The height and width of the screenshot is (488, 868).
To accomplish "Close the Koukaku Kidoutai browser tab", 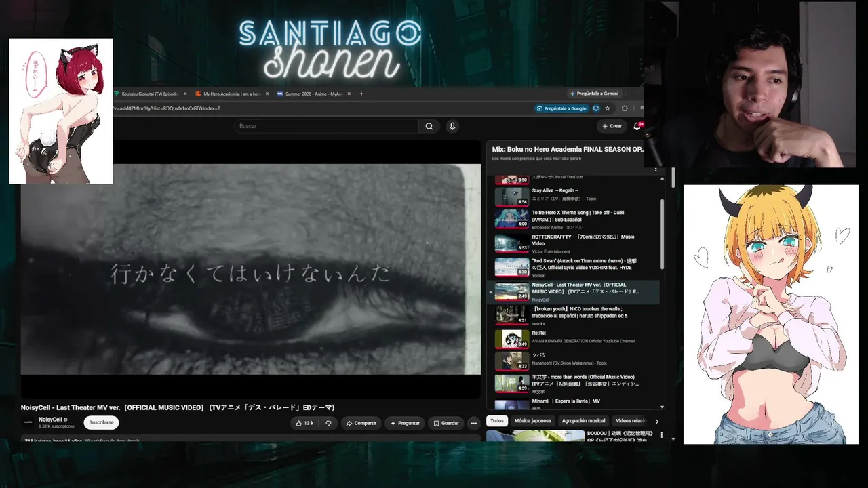I will tap(185, 94).
